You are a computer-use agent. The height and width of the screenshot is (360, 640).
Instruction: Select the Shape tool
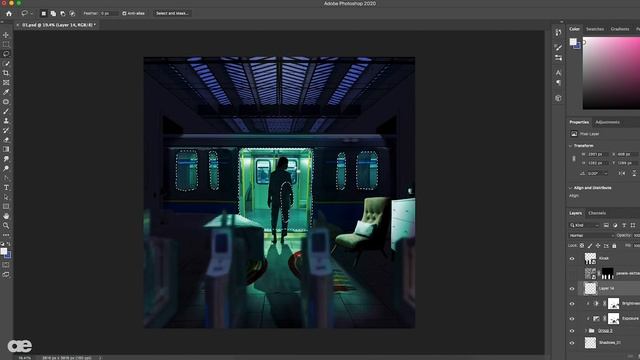click(6, 207)
